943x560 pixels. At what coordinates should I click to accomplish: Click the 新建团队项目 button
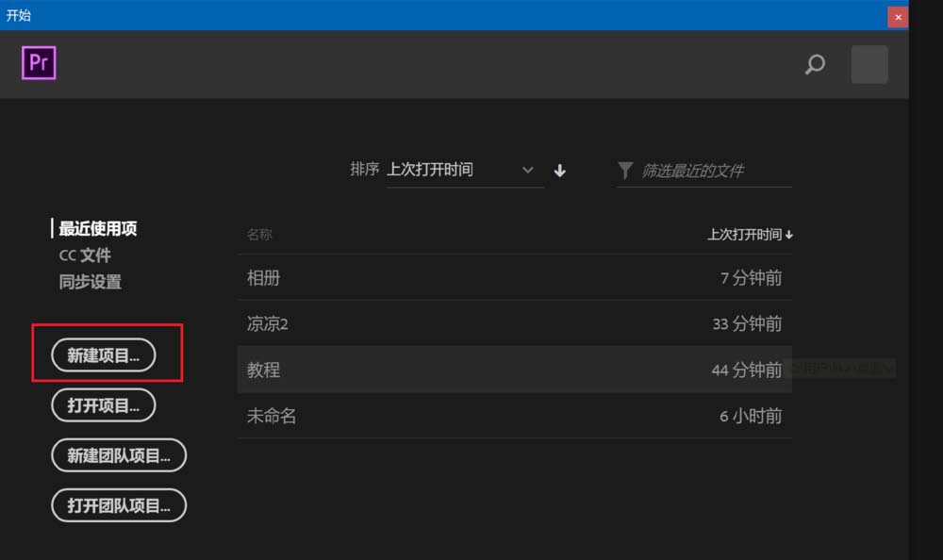tap(119, 455)
